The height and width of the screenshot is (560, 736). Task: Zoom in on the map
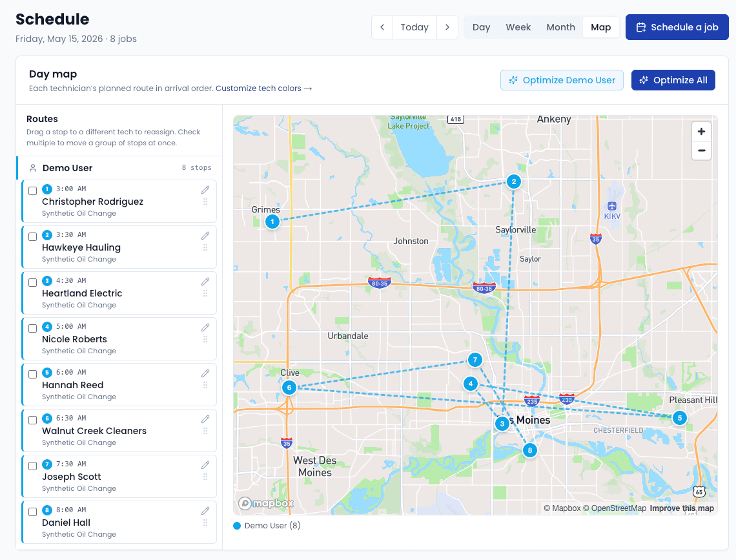click(701, 131)
